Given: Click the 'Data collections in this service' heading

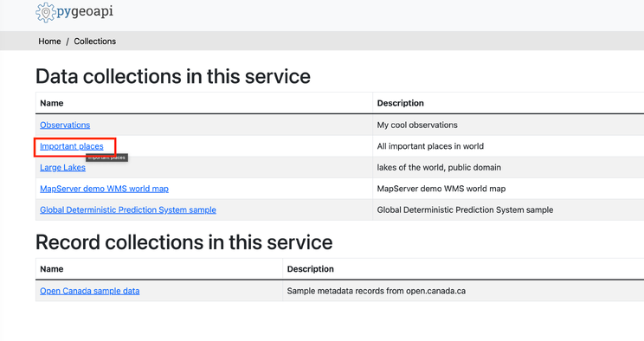Looking at the screenshot, I should (x=173, y=76).
